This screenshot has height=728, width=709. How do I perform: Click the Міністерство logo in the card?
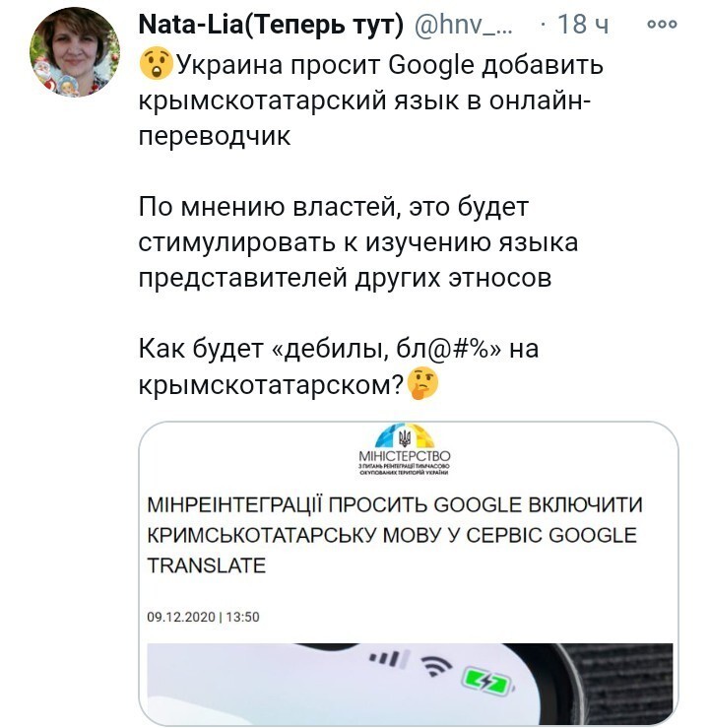pos(405,449)
